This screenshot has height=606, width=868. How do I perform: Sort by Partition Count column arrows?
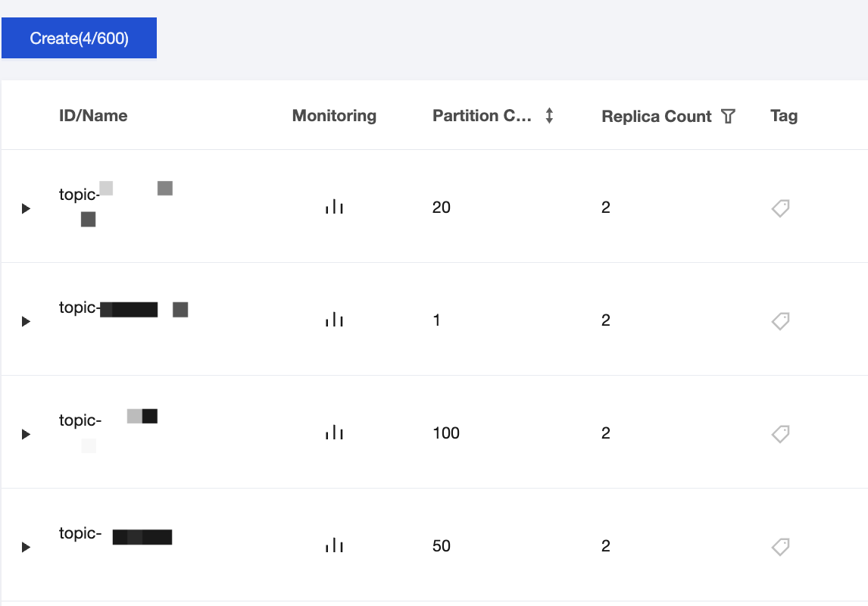click(x=550, y=116)
